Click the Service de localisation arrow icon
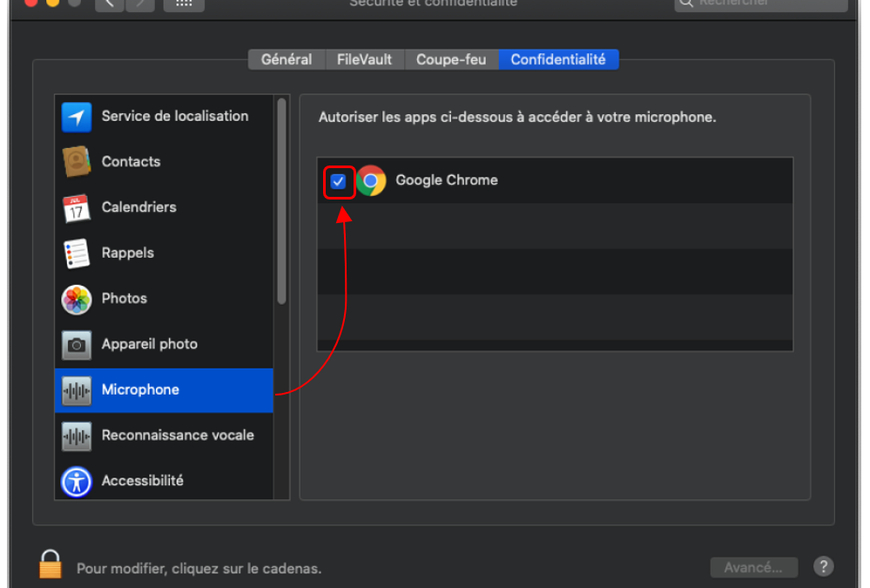Image resolution: width=870 pixels, height=588 pixels. tap(77, 117)
